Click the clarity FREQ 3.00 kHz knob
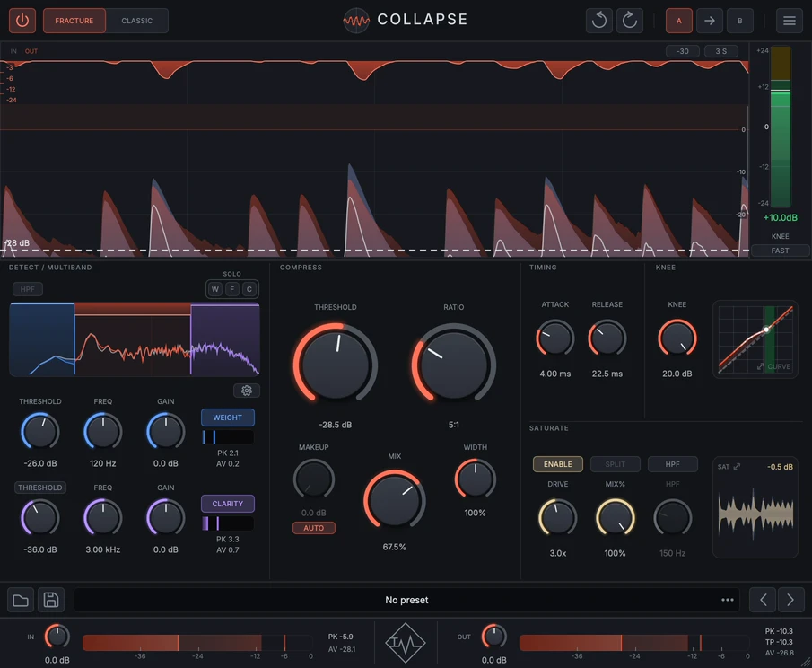Screen dimensions: 812x668 (102, 518)
